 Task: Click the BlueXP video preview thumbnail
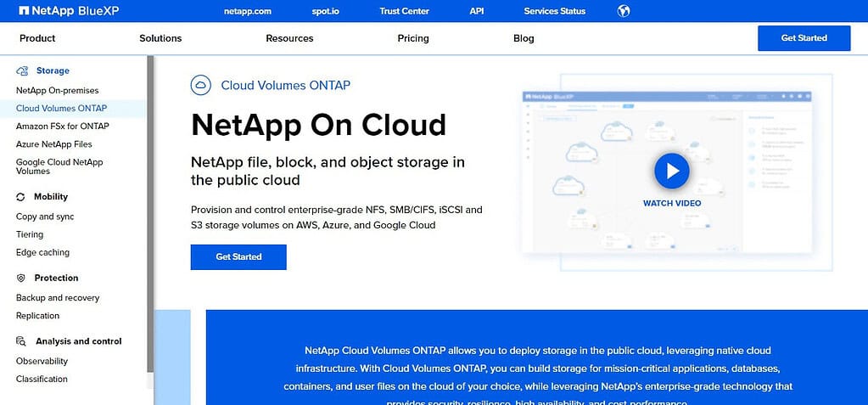(668, 173)
